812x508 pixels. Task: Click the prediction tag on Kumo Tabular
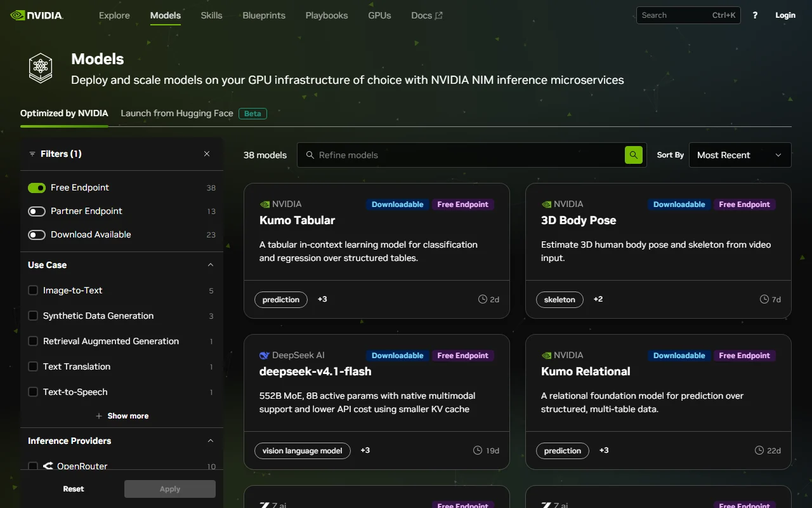pos(281,300)
